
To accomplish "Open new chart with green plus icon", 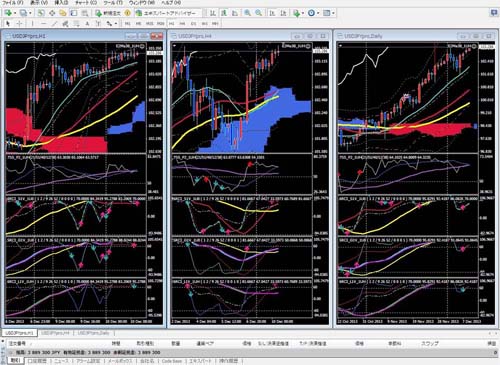I will point(8,13).
